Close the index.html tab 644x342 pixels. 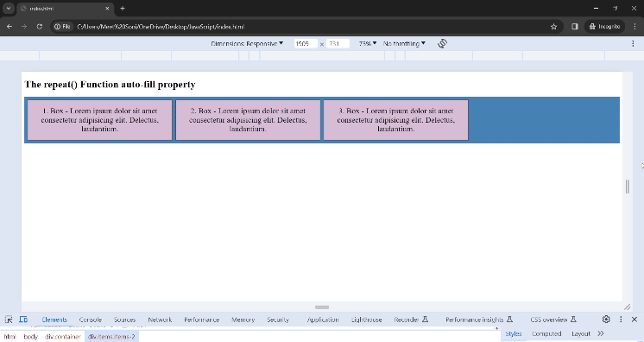tap(107, 9)
